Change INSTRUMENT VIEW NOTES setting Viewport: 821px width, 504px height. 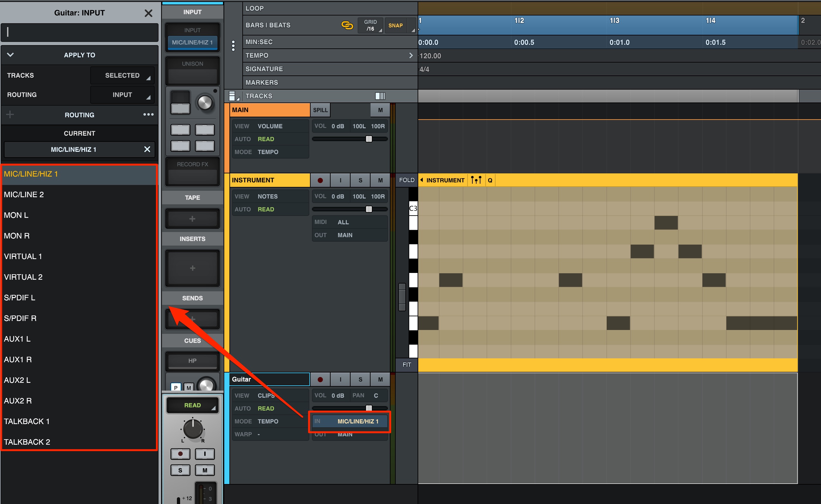point(270,197)
